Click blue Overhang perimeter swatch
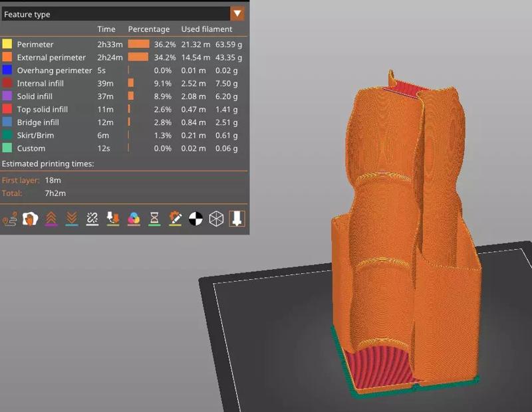The image size is (532, 412). pos(7,70)
